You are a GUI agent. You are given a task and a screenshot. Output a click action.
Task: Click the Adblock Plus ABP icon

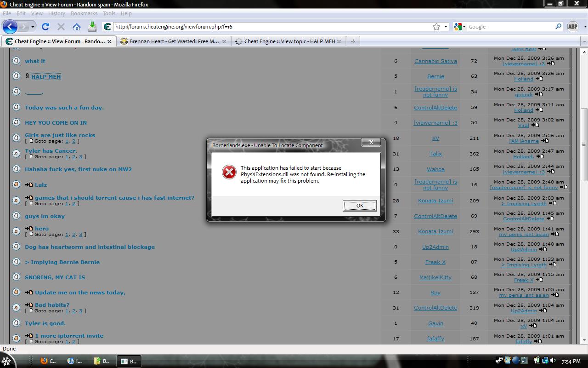[x=572, y=27]
